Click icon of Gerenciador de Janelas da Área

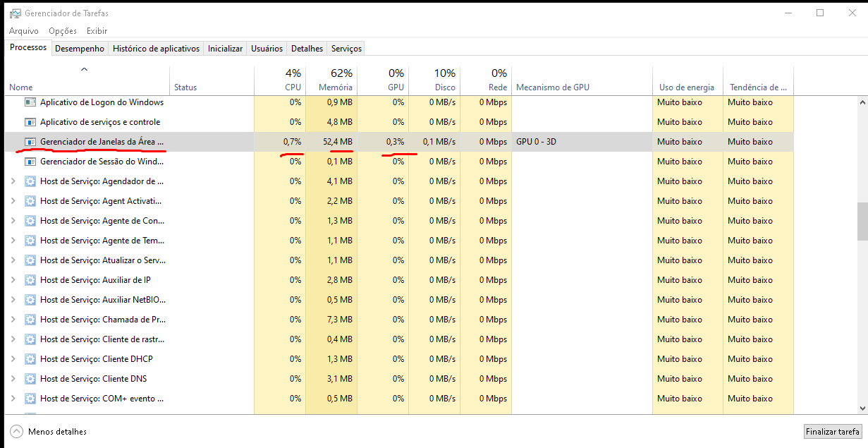30,142
